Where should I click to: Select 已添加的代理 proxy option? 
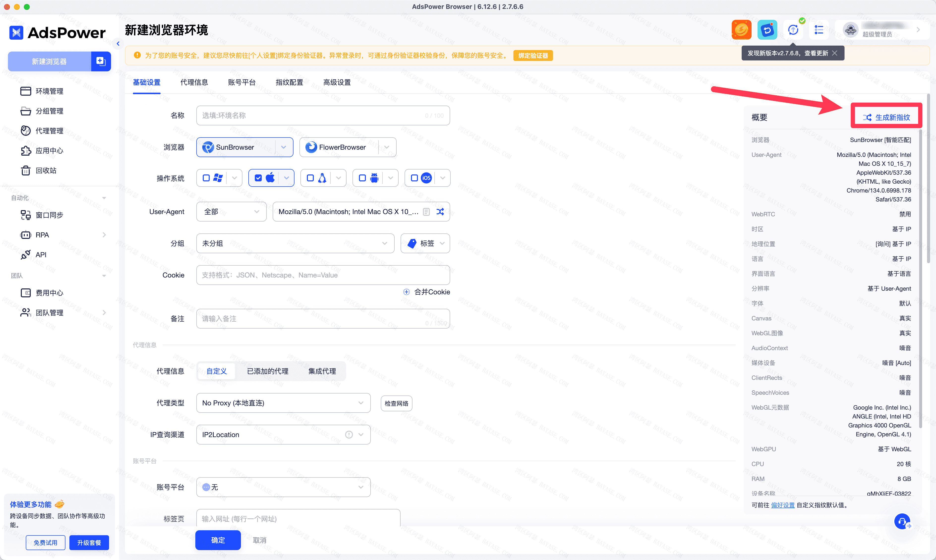pyautogui.click(x=268, y=371)
